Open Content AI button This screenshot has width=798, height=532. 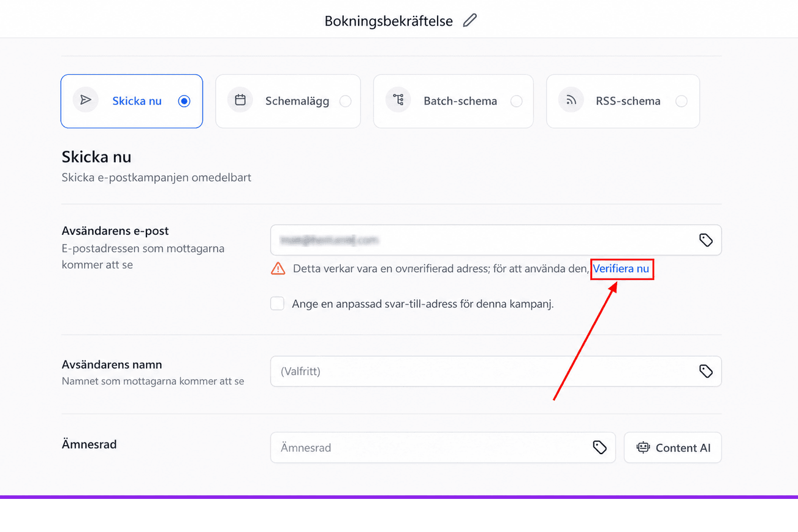tap(673, 447)
